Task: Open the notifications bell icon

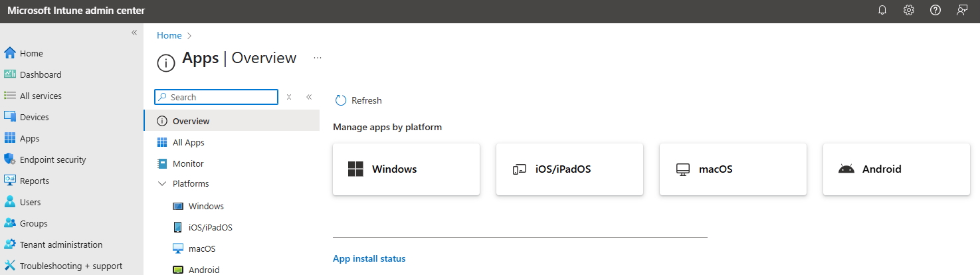Action: pos(882,11)
